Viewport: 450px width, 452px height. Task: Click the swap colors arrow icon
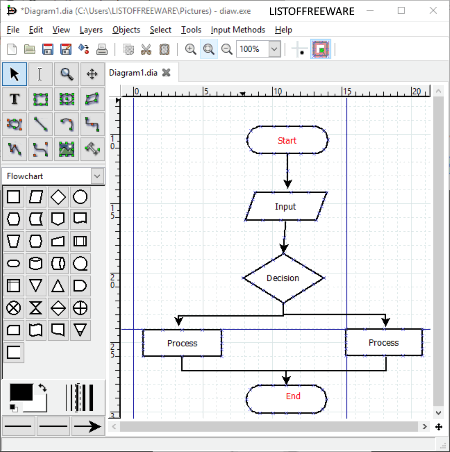42,388
